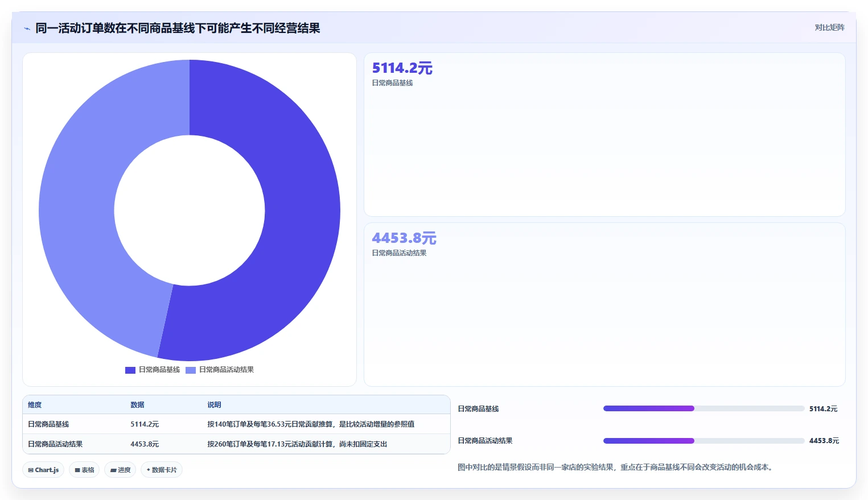
Task: Click the 维度 table column header
Action: pyautogui.click(x=35, y=405)
